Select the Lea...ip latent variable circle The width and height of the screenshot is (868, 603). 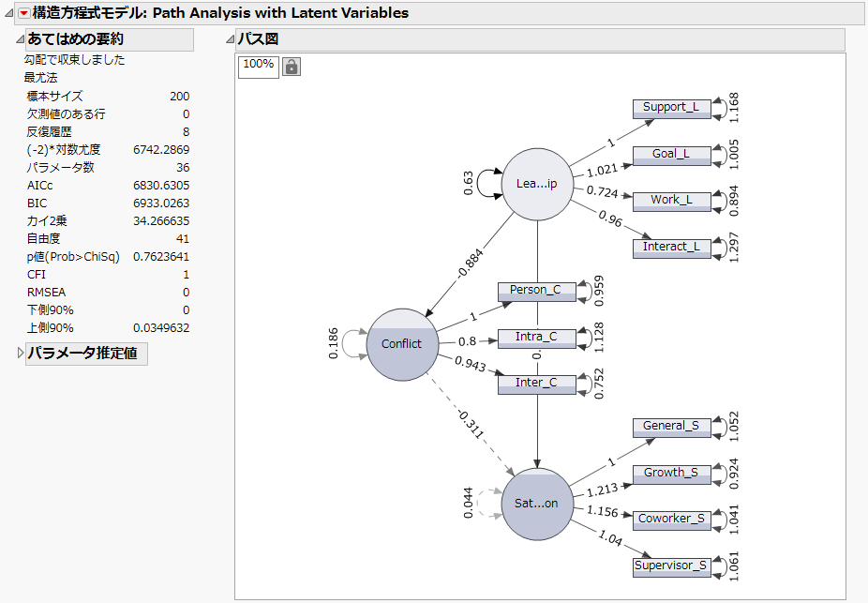click(537, 184)
